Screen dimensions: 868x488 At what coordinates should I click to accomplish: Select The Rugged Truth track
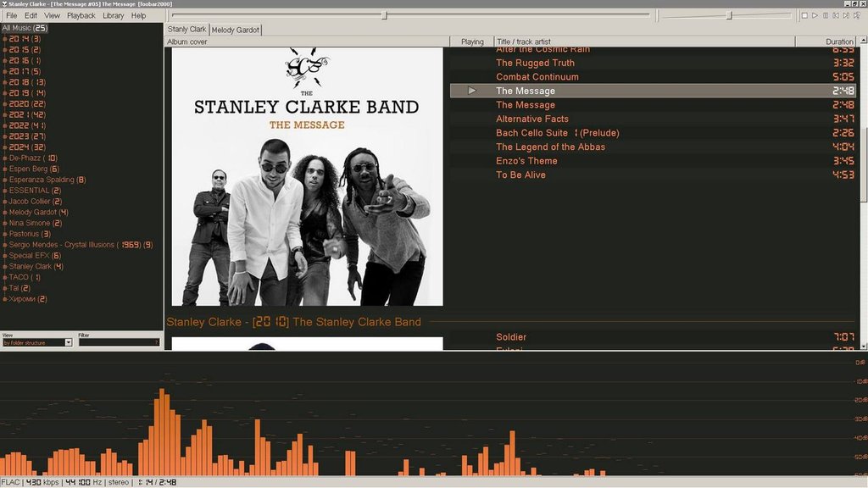654,63
